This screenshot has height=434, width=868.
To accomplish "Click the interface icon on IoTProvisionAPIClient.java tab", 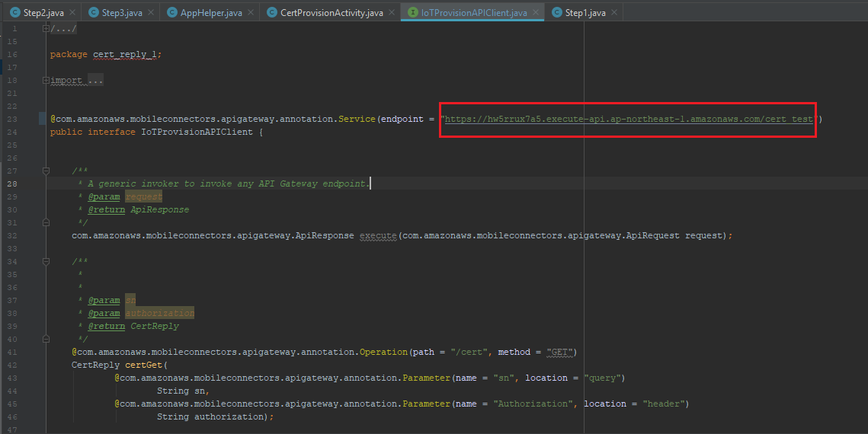I will coord(413,12).
